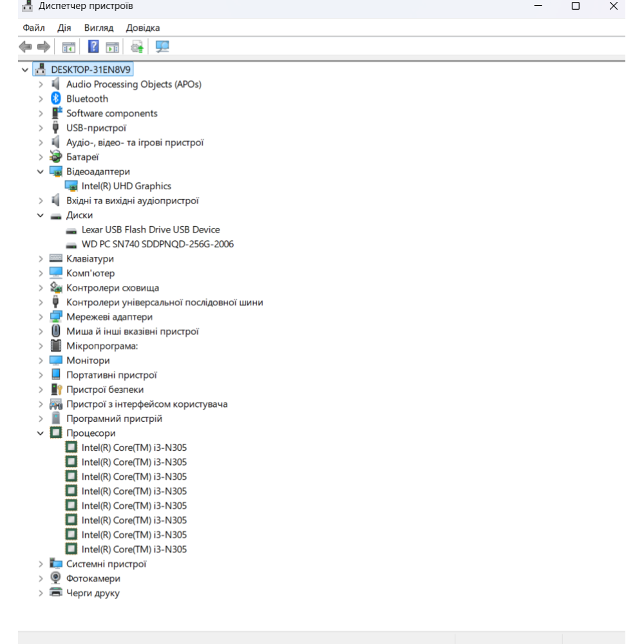
Task: Select the last Intel(R) Core(TM) i3-N305 entry
Action: coord(134,549)
